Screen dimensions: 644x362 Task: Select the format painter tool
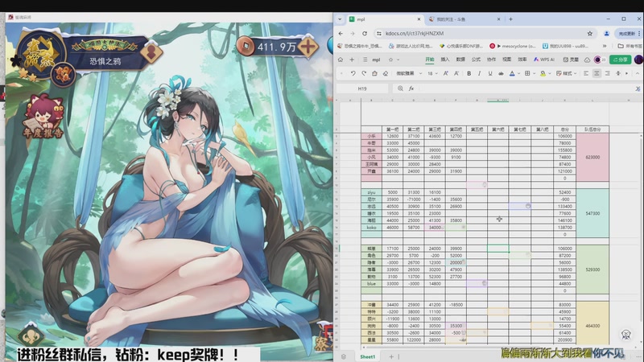tap(374, 73)
